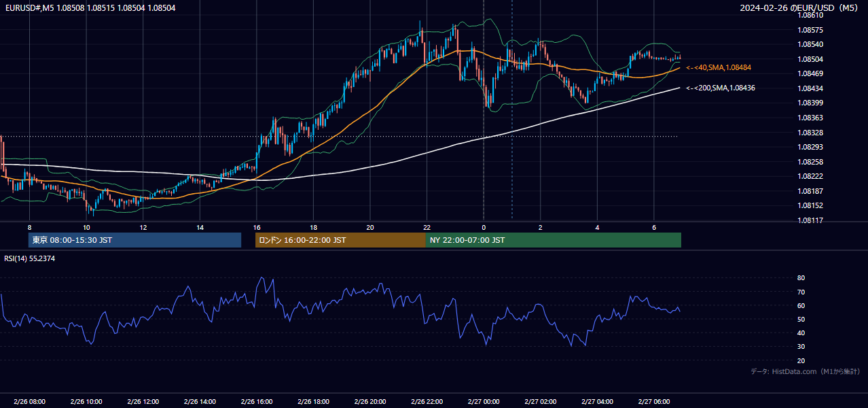Click hour 18 on the price chart time axis

tap(313, 227)
